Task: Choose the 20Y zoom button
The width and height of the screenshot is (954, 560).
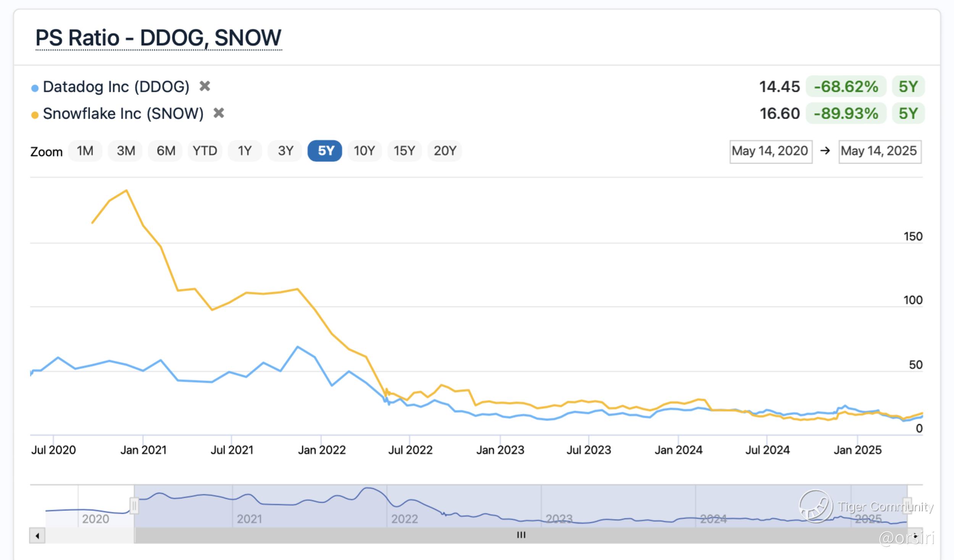Action: (x=445, y=151)
